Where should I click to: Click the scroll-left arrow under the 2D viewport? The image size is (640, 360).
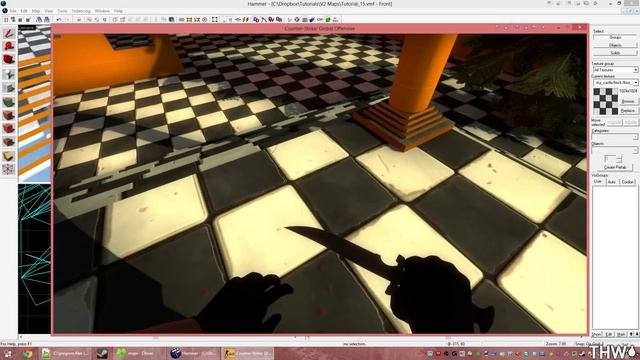[21, 337]
